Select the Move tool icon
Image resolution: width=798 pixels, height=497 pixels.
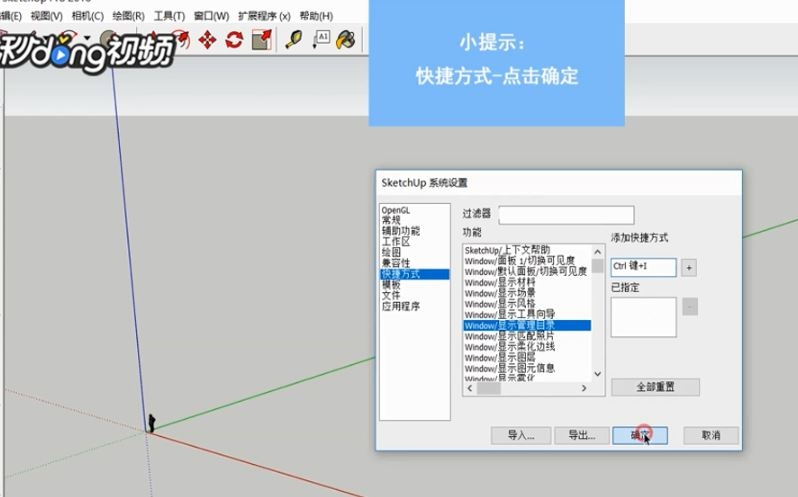click(208, 39)
